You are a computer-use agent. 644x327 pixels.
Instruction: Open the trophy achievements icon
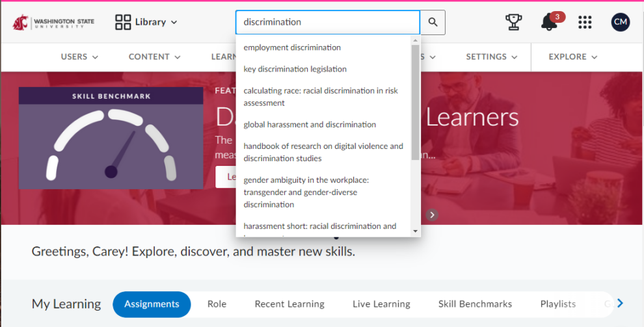point(514,22)
